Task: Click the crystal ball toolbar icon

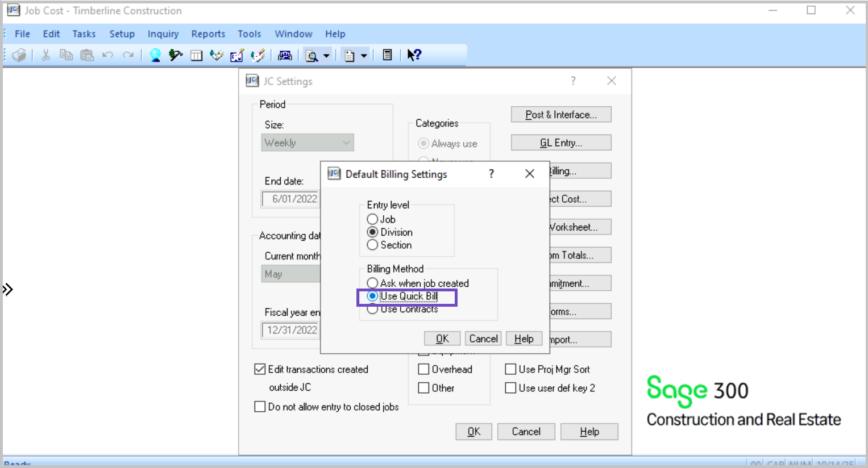Action: click(x=155, y=55)
